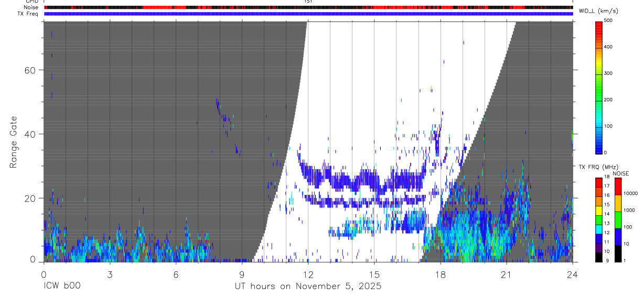
Task: Click the 500 tick on the WID colorbar
Action: tap(608, 20)
